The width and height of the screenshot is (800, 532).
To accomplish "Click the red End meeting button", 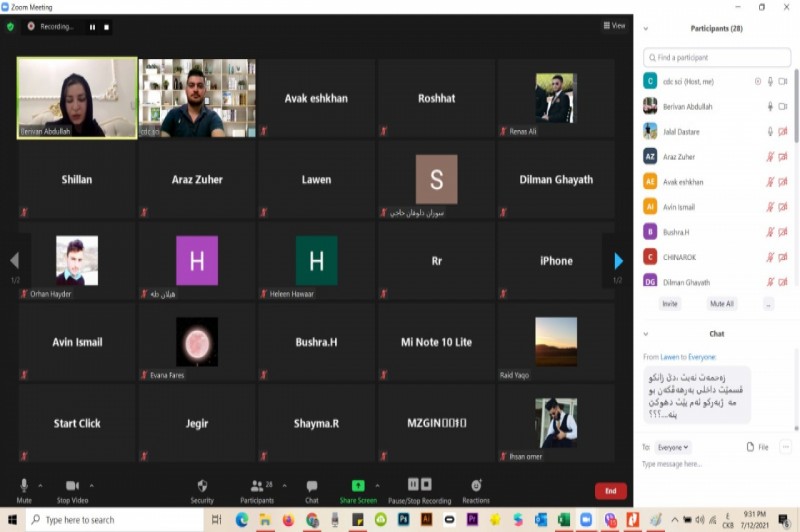I will pyautogui.click(x=610, y=491).
